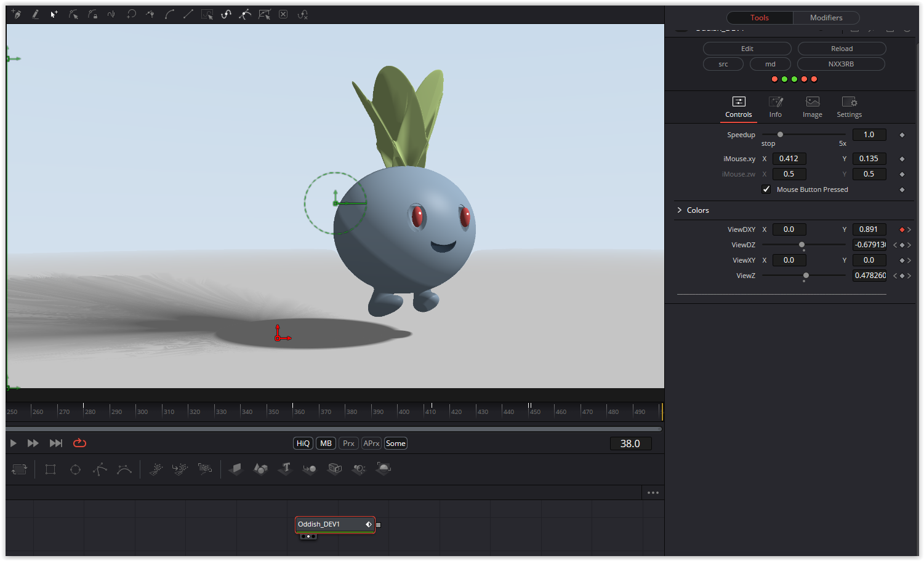Jump to the end with skip-forward button
924x561 pixels.
56,443
